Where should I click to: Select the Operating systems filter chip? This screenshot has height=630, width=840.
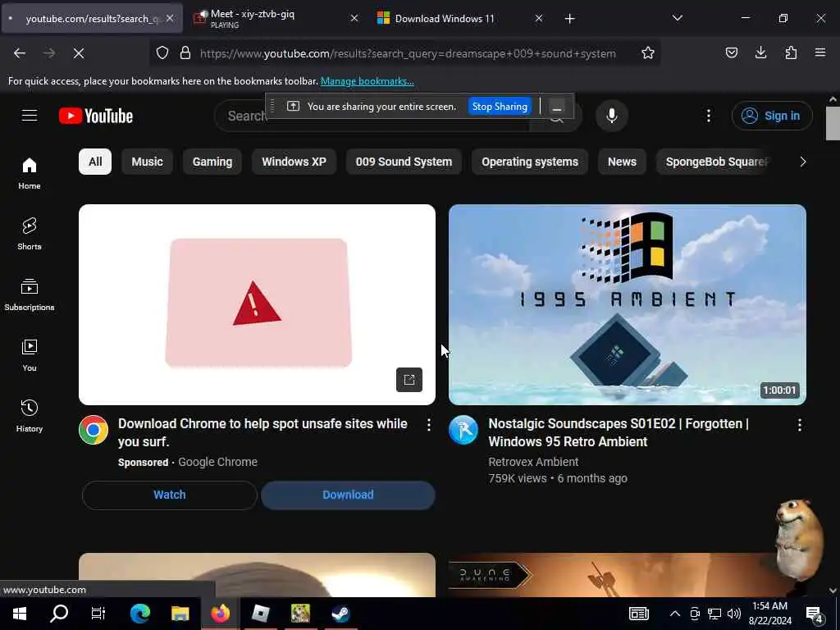pyautogui.click(x=530, y=162)
